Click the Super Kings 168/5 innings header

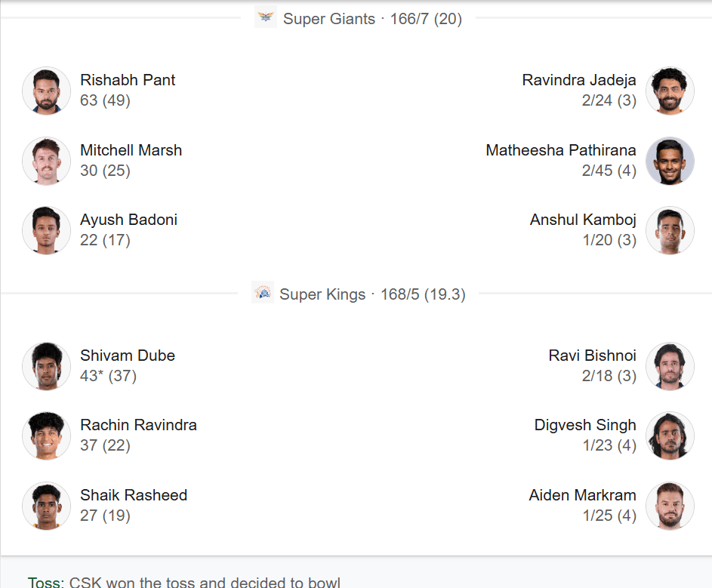click(372, 294)
